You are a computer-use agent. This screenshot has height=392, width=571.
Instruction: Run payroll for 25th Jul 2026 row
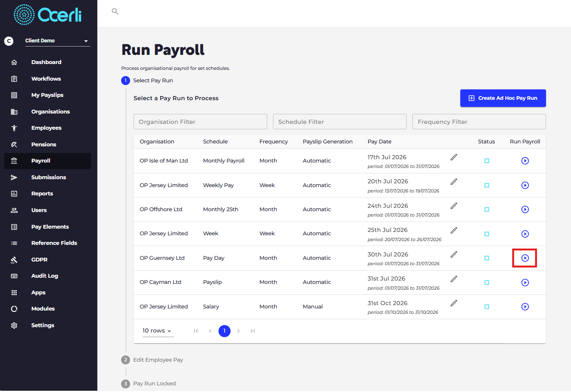pyautogui.click(x=525, y=234)
